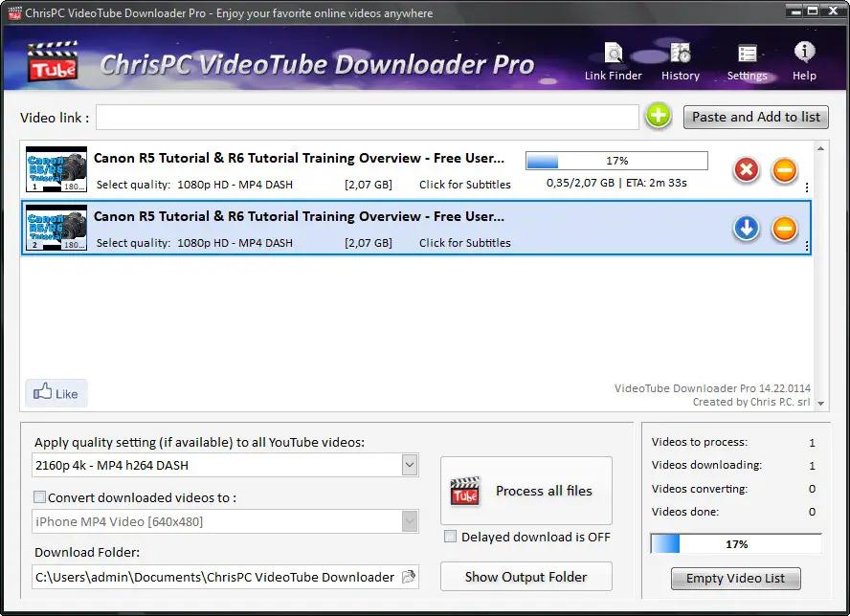Remove the first video using orange minus icon

click(x=784, y=171)
